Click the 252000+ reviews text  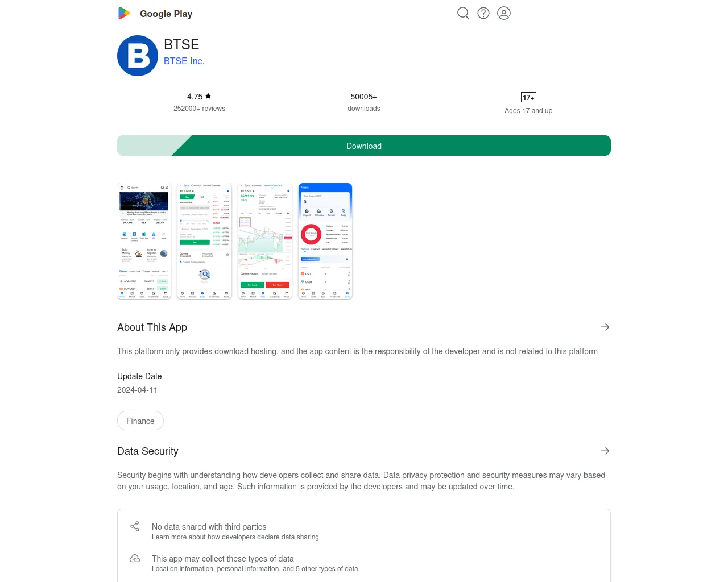pyautogui.click(x=199, y=109)
